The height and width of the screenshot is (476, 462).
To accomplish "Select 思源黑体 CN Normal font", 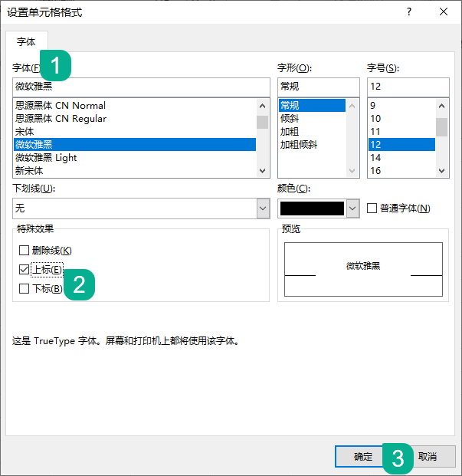I will point(135,105).
